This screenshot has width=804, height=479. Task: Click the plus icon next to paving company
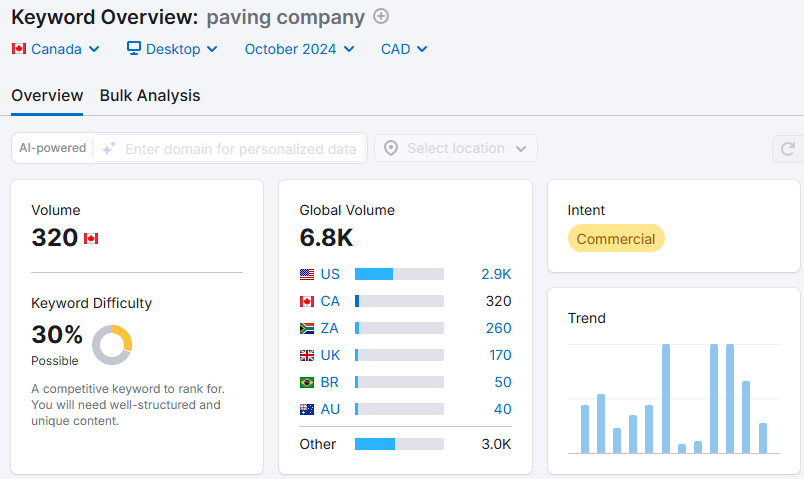click(x=380, y=16)
